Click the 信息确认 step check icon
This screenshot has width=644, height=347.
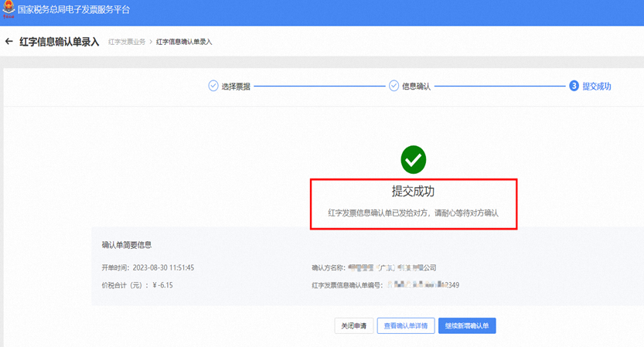(394, 86)
